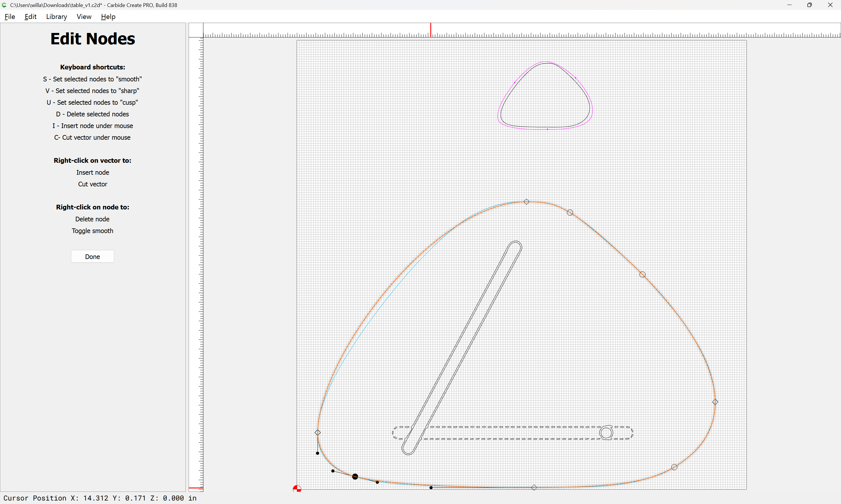Open the View menu
This screenshot has height=504, width=841.
(84, 17)
